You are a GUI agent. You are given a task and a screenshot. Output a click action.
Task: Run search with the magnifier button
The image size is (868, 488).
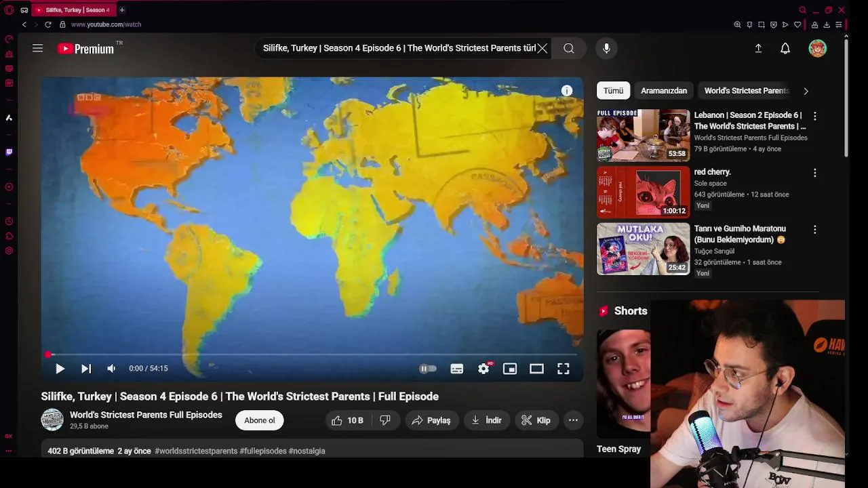[569, 48]
